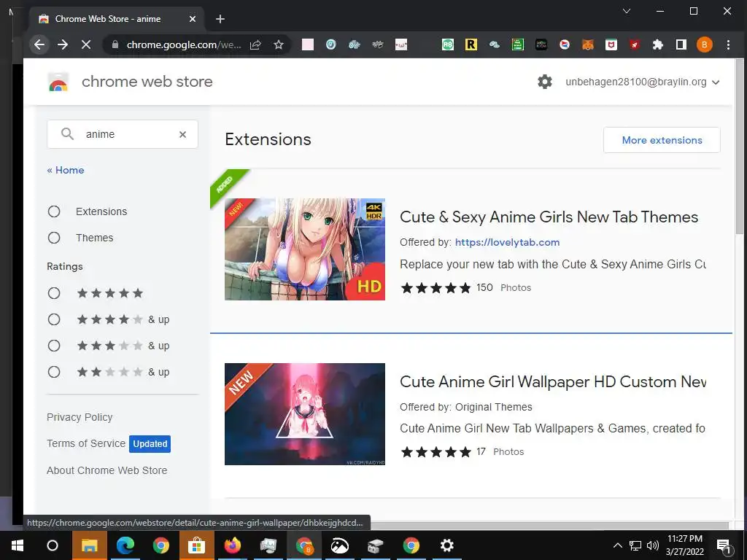Click the More extensions button
Screen dimensions: 747x560
pos(662,140)
